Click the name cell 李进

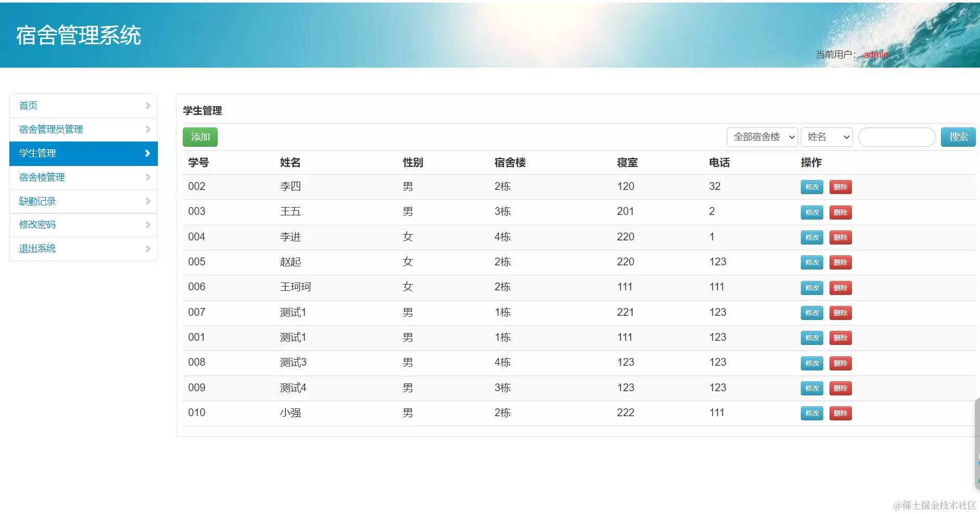pyautogui.click(x=291, y=237)
